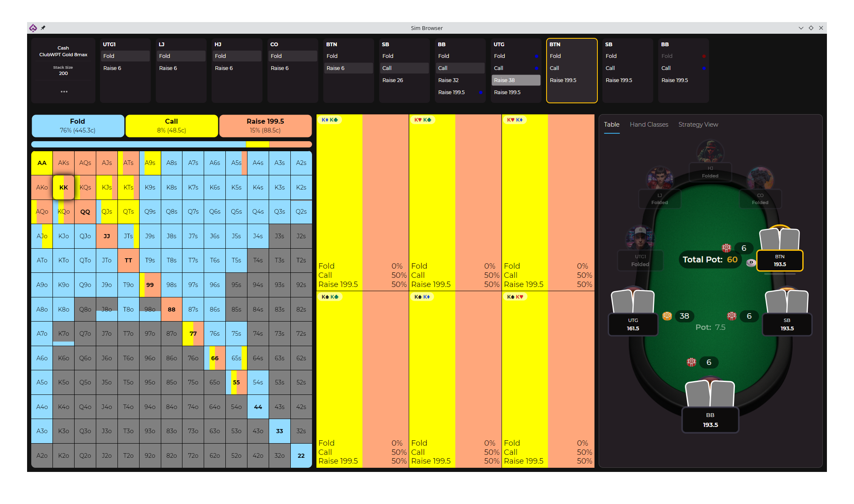The width and height of the screenshot is (854, 504).
Task: Select BB Raise 32 action
Action: (460, 80)
